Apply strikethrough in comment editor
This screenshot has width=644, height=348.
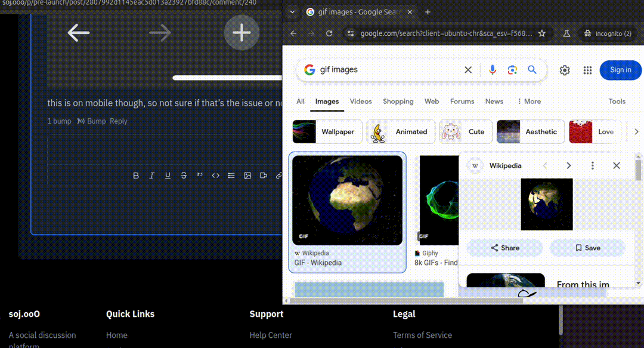(184, 175)
